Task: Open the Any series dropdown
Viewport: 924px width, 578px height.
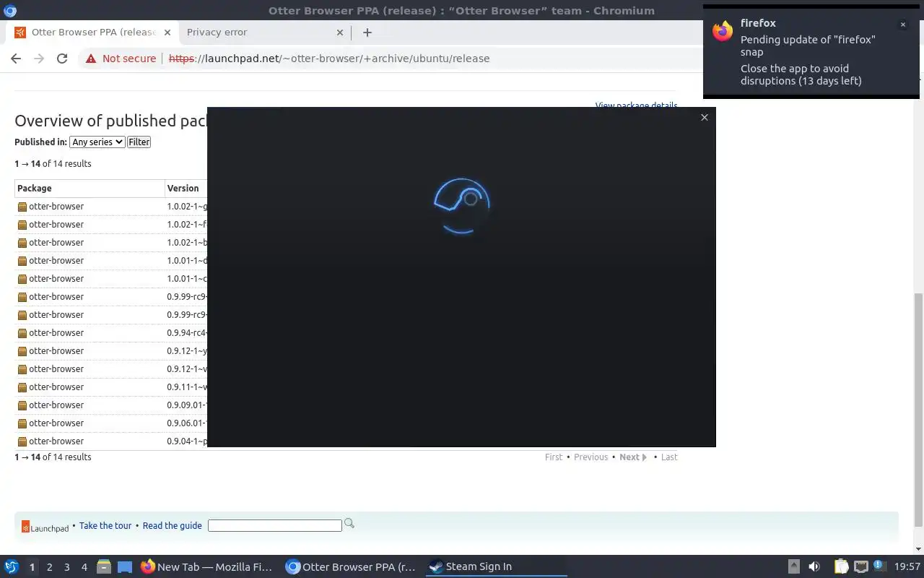Action: [97, 142]
